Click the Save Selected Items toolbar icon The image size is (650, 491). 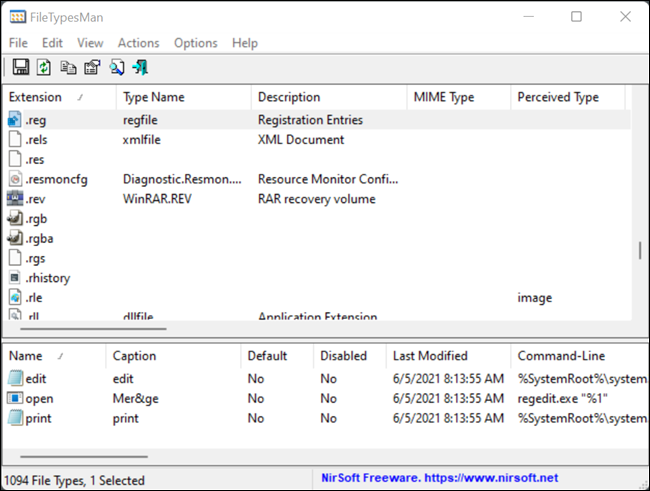click(20, 67)
